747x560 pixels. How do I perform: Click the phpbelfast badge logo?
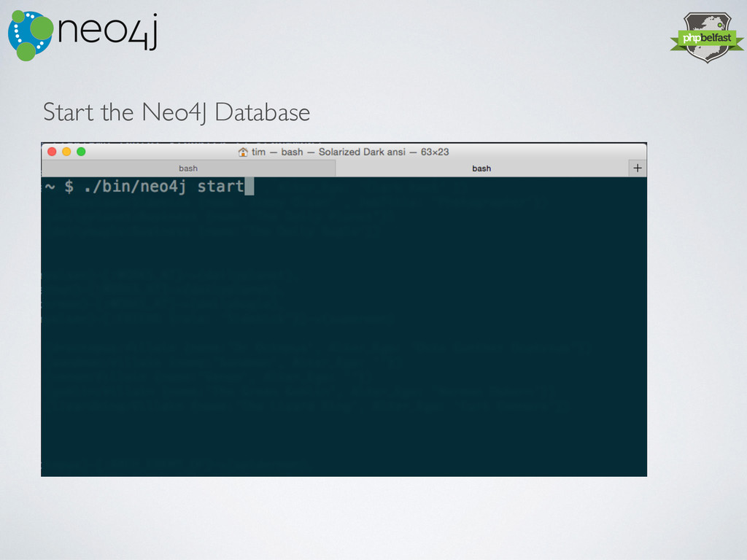[707, 38]
